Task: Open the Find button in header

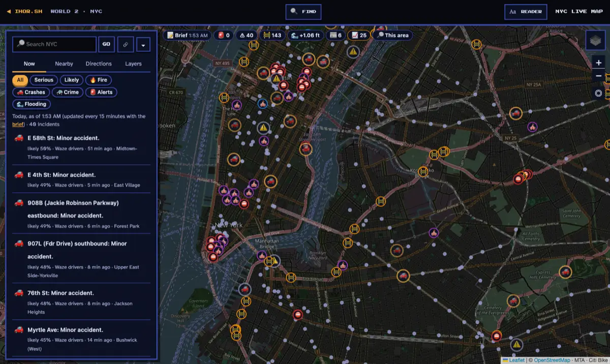Action: click(x=303, y=12)
